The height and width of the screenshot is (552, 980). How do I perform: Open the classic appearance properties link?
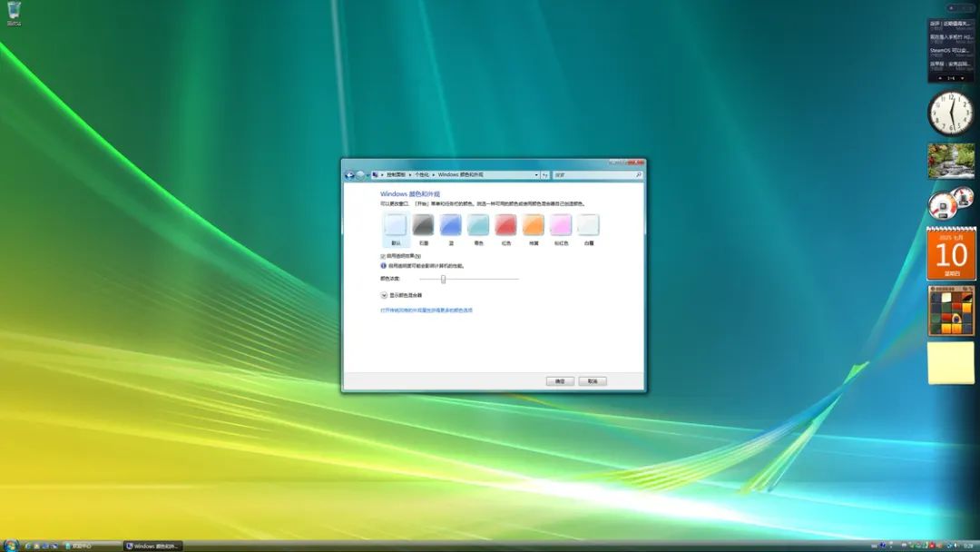pyautogui.click(x=426, y=310)
